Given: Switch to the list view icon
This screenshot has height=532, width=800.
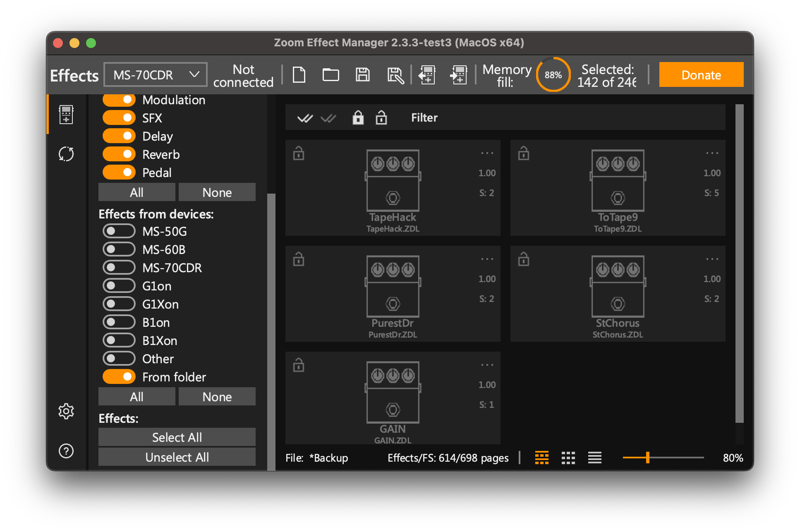Looking at the screenshot, I should 595,458.
